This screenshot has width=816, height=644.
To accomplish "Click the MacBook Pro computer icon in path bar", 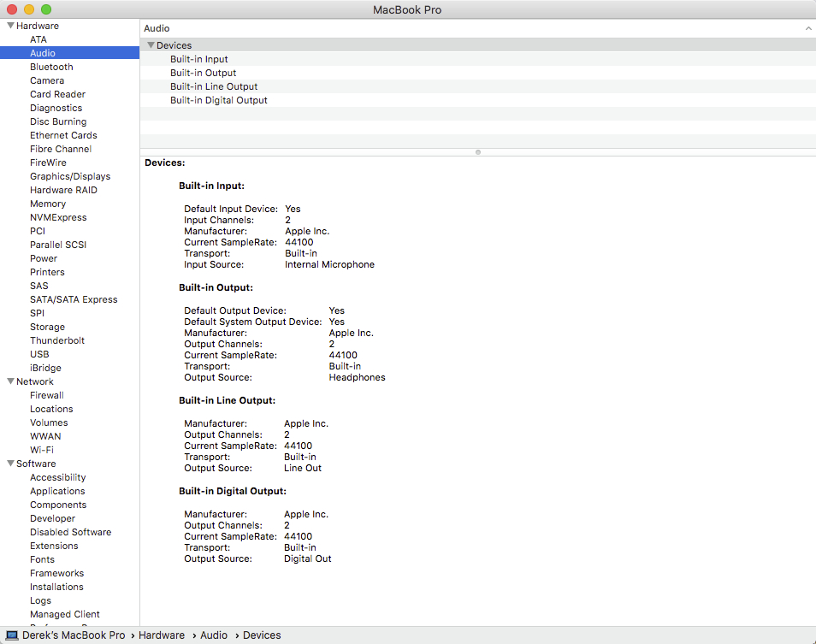I will [x=12, y=635].
